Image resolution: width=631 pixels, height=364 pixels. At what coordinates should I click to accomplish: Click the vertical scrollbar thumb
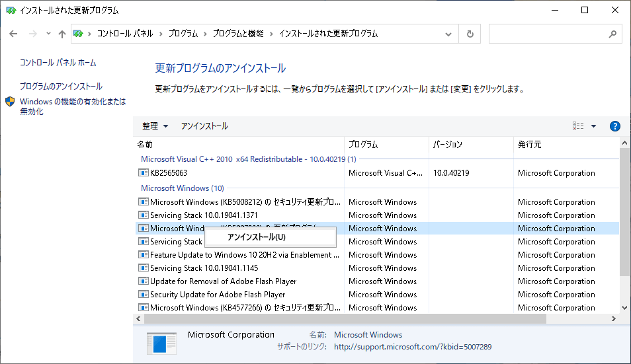click(624, 212)
